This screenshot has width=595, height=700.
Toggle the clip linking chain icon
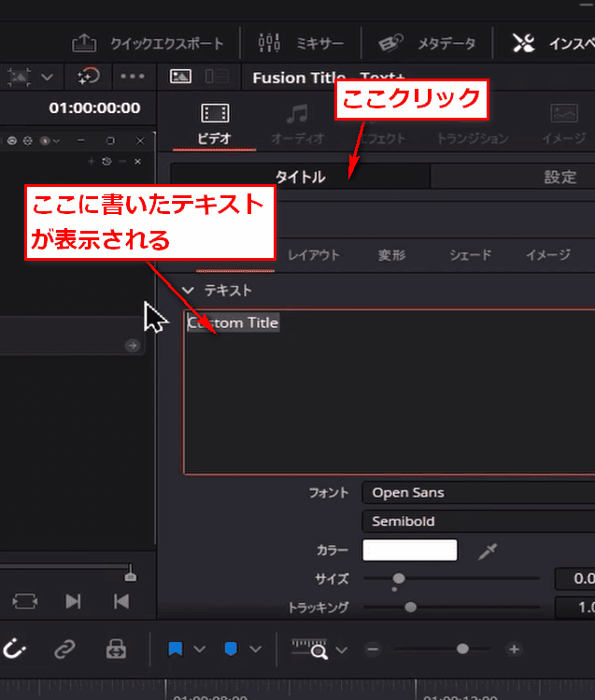[64, 649]
